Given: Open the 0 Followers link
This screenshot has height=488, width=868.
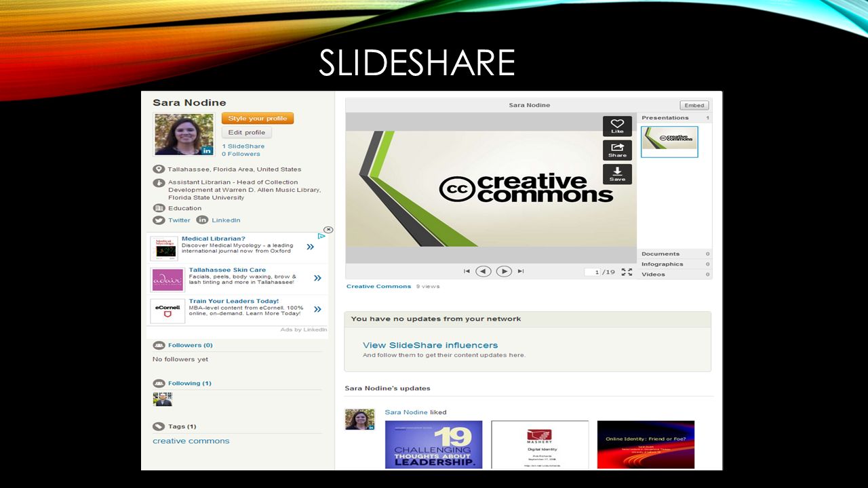Looking at the screenshot, I should coord(241,154).
